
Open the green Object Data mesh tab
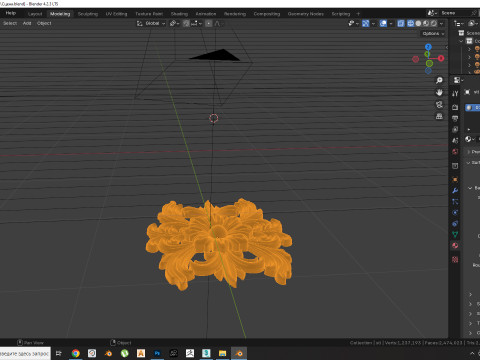tap(455, 235)
